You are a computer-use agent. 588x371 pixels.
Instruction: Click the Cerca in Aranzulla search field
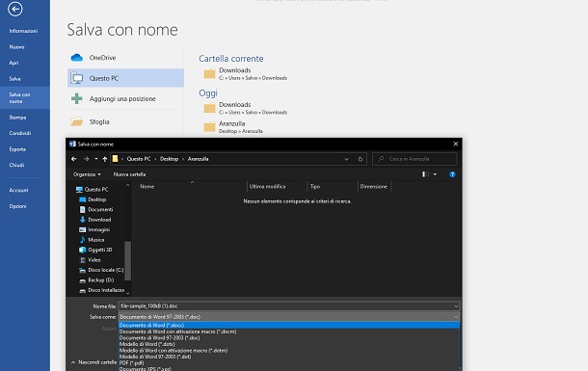414,159
